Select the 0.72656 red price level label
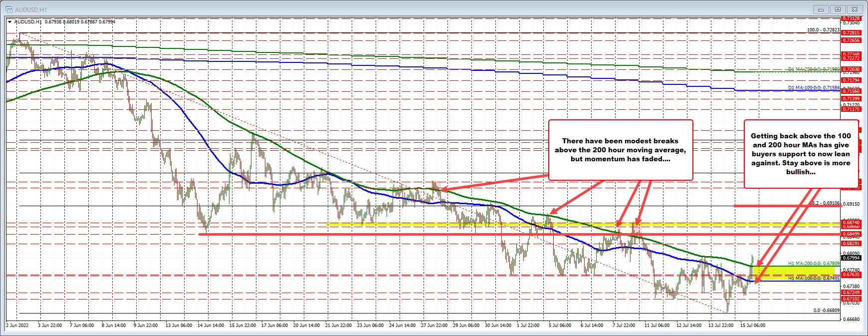868x336 pixels. (x=851, y=40)
